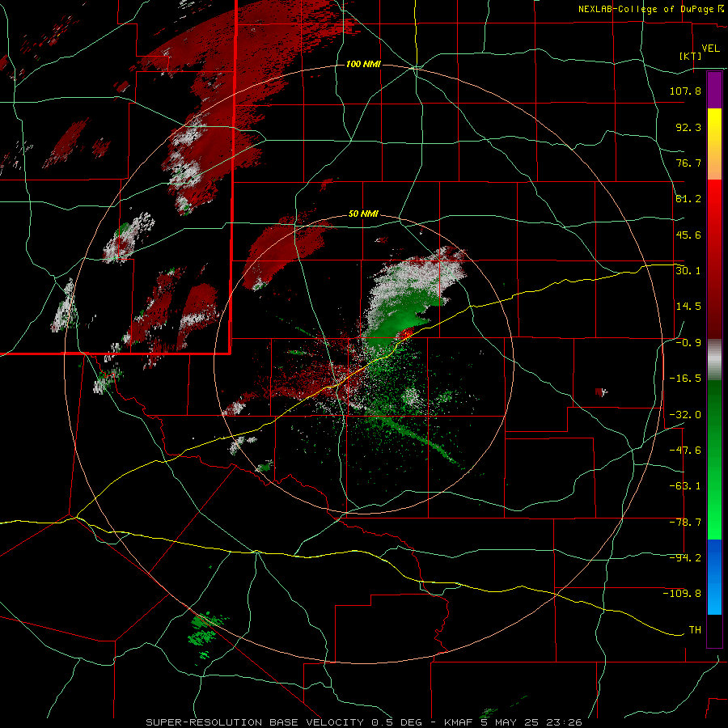Pick the blue segment of the color bar
The image size is (728, 728).
714,577
